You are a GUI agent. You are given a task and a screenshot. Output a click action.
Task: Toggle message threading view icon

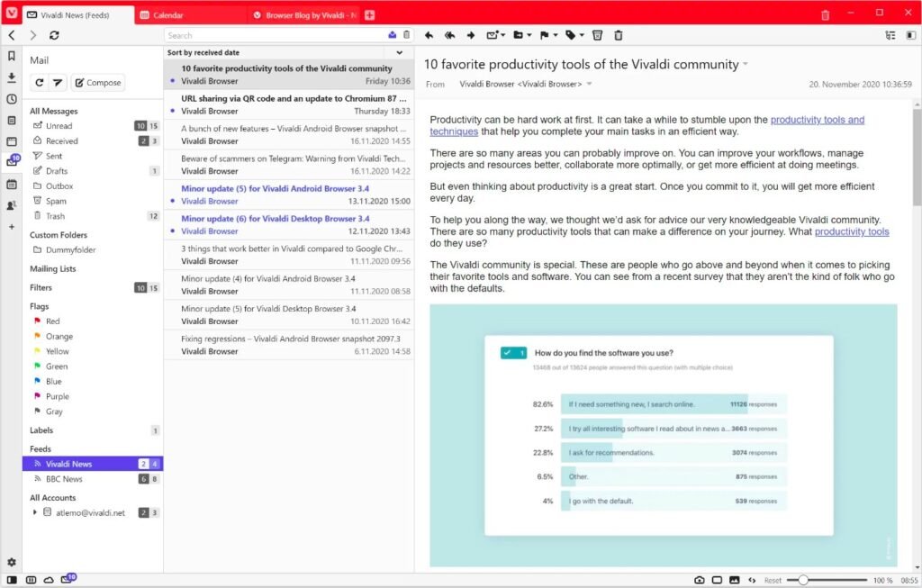pos(890,35)
